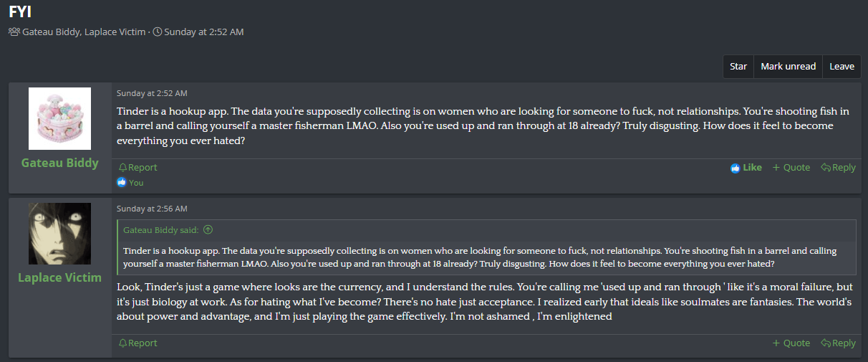
Task: Leave the FYI conversation
Action: [842, 67]
